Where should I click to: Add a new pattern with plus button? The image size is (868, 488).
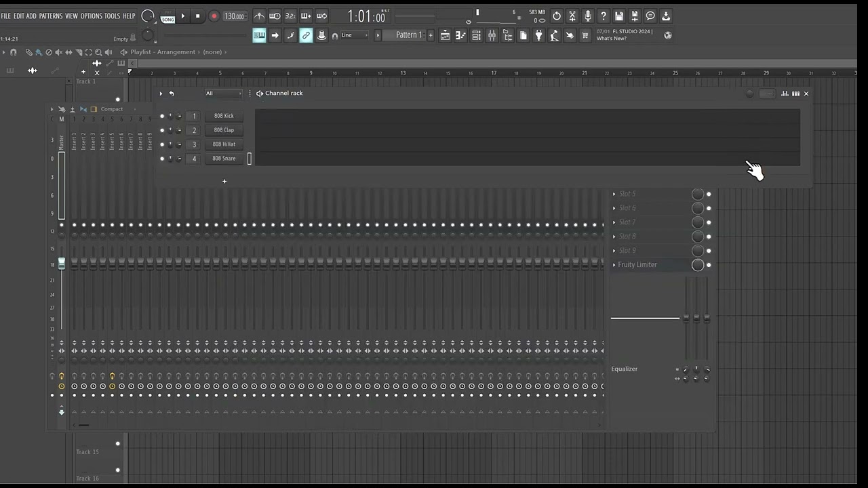[430, 35]
